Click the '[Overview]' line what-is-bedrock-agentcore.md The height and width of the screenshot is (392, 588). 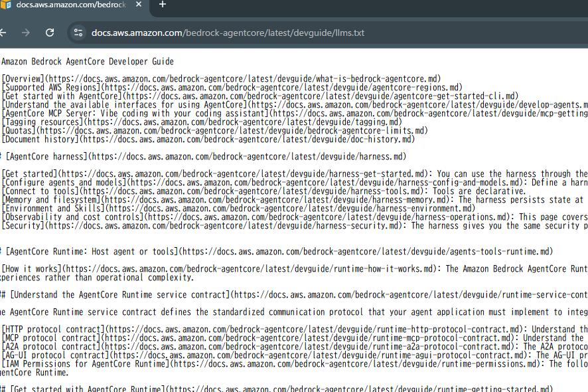[x=221, y=79]
